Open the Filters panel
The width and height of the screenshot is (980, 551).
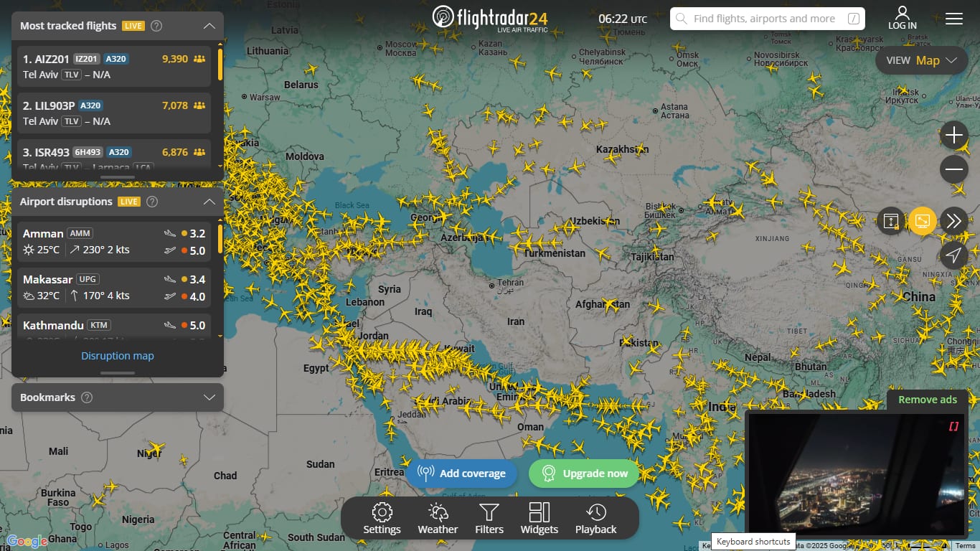pos(489,518)
